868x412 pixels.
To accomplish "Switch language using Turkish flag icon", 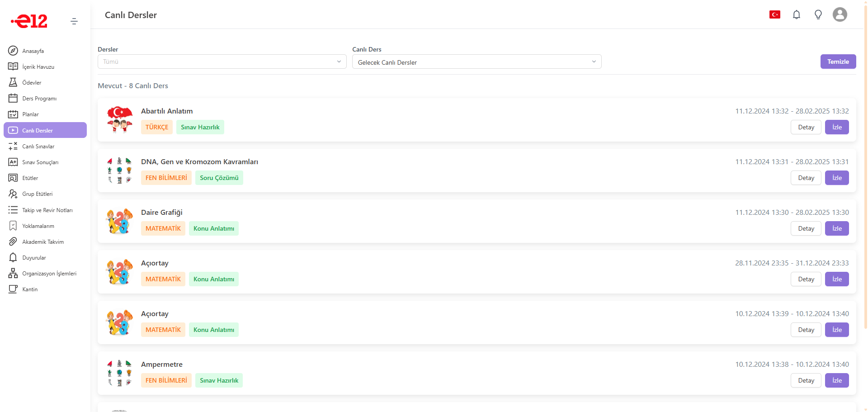I will point(774,15).
